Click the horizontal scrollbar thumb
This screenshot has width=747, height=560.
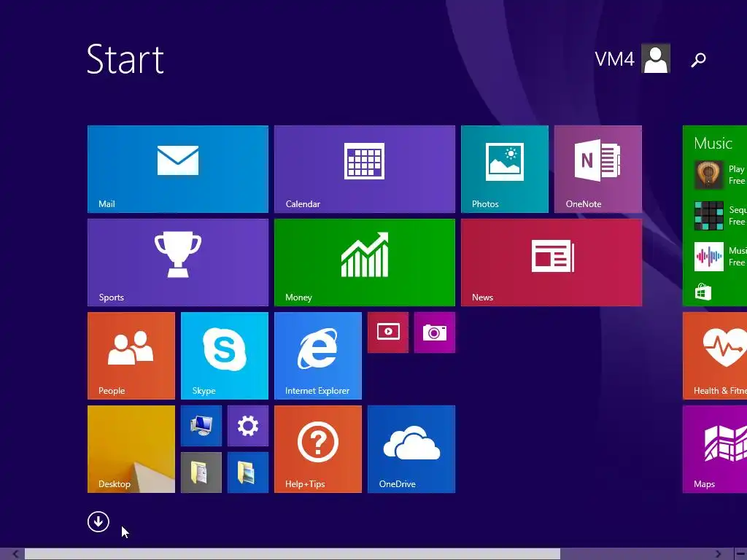pos(292,554)
